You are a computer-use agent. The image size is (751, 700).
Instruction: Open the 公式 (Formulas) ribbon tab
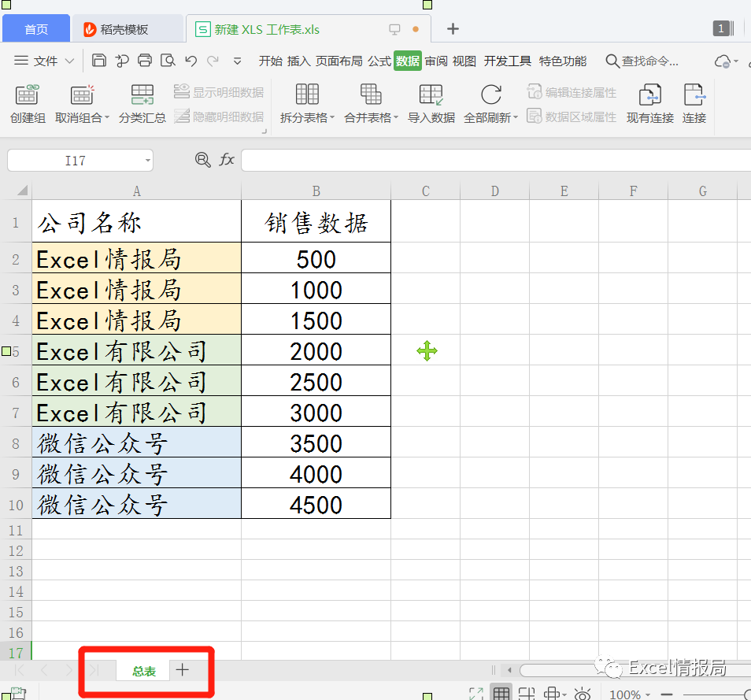pos(379,61)
